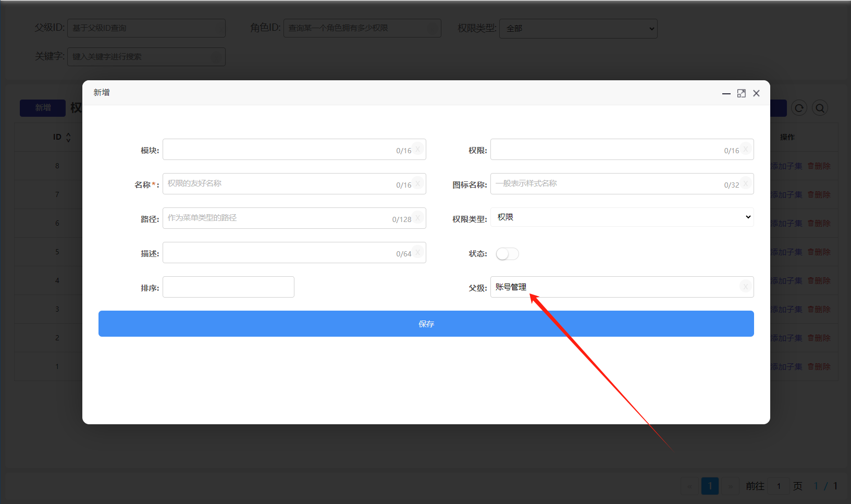Toggle the 状态 switch on

coord(507,254)
